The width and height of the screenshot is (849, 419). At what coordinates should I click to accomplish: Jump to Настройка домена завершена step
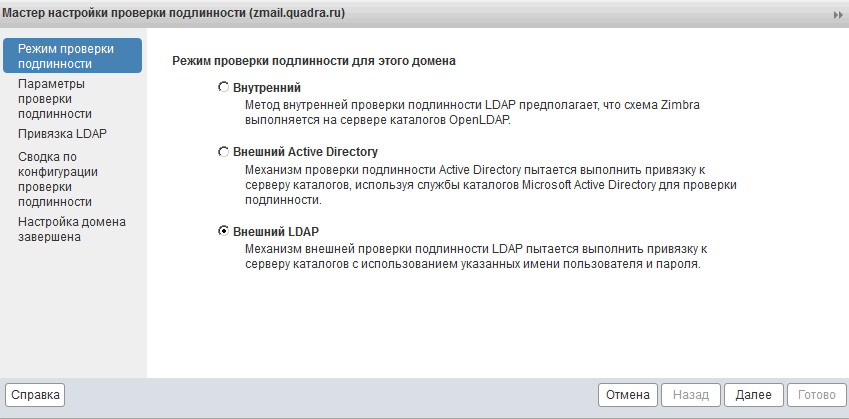click(73, 230)
